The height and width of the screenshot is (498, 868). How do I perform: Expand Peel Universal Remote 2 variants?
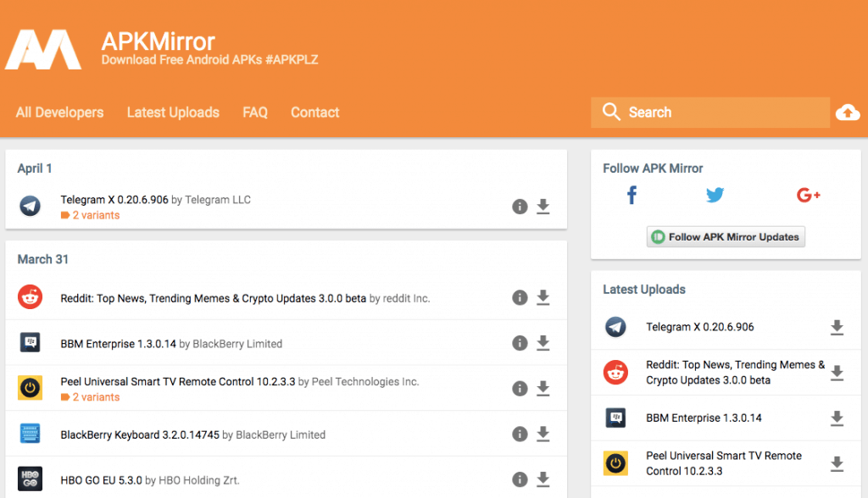[x=95, y=397]
